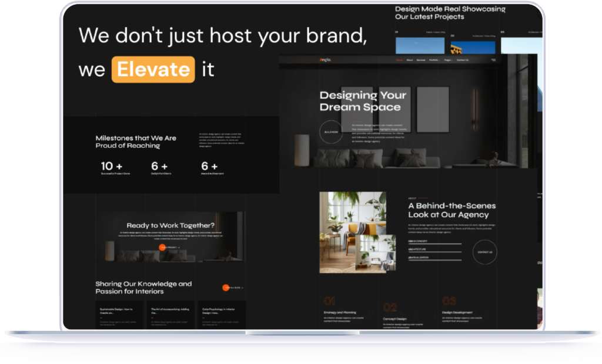Click the circular Build Now button
The height and width of the screenshot is (364, 602).
[331, 132]
